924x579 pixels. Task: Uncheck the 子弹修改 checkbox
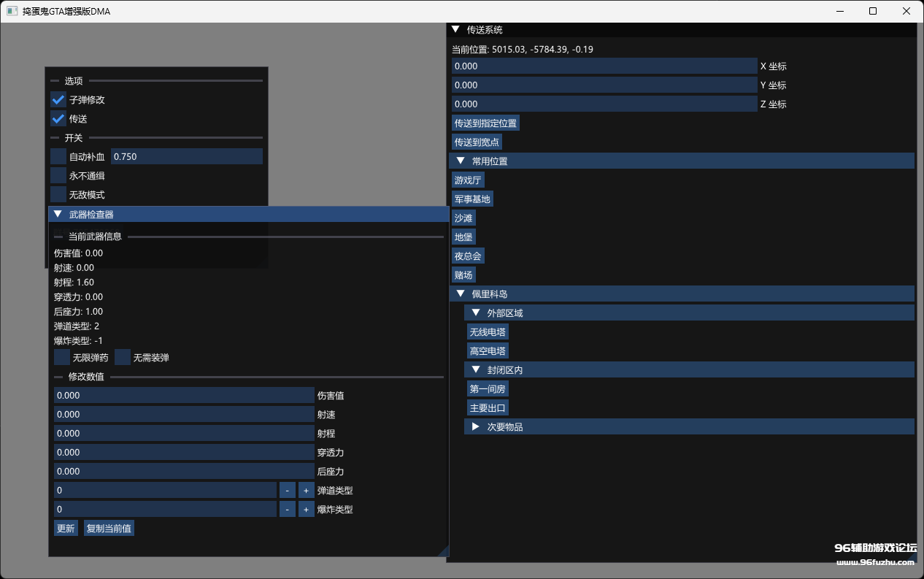point(58,99)
